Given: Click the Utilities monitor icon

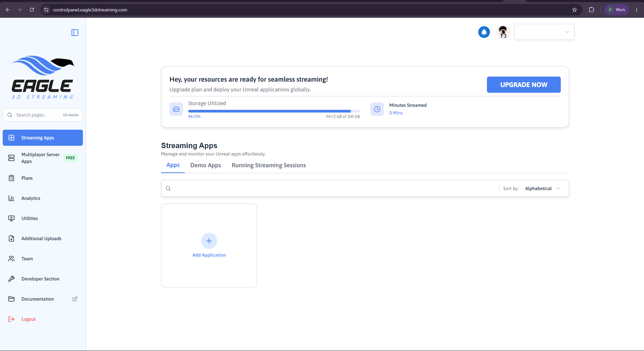Looking at the screenshot, I should click(x=11, y=218).
